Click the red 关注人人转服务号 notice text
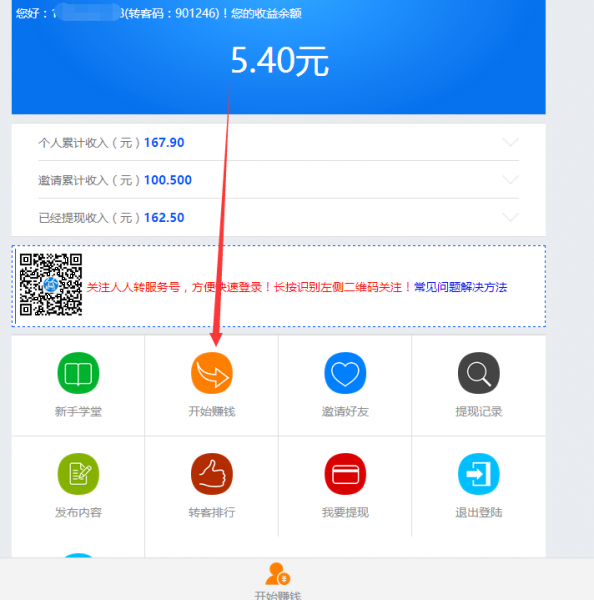This screenshot has width=594, height=600. click(249, 287)
